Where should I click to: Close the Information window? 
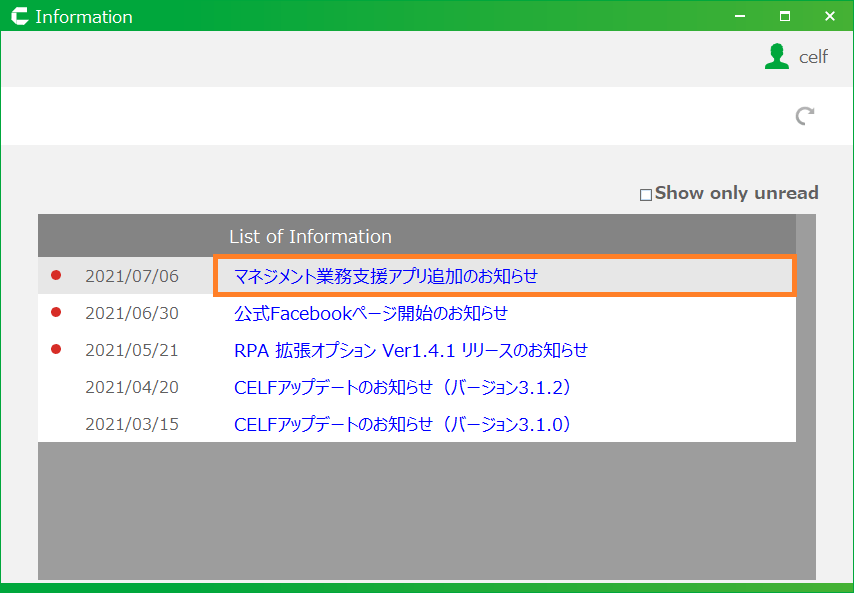pos(829,16)
